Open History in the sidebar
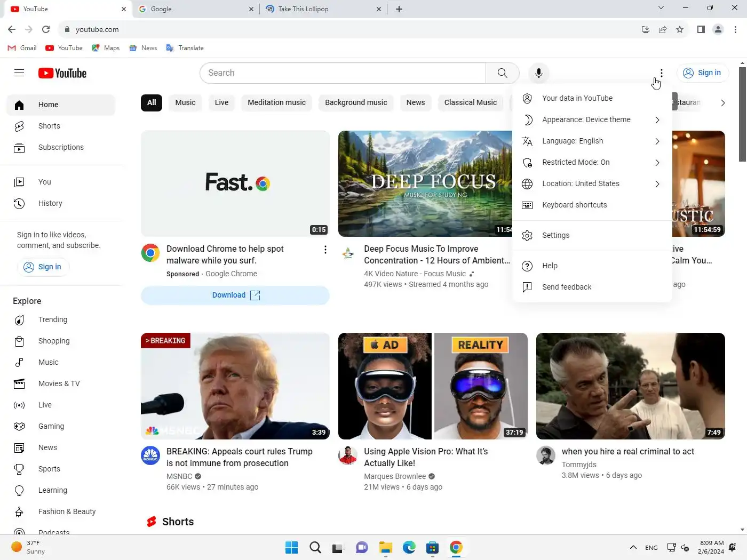This screenshot has height=560, width=747. 61,203
